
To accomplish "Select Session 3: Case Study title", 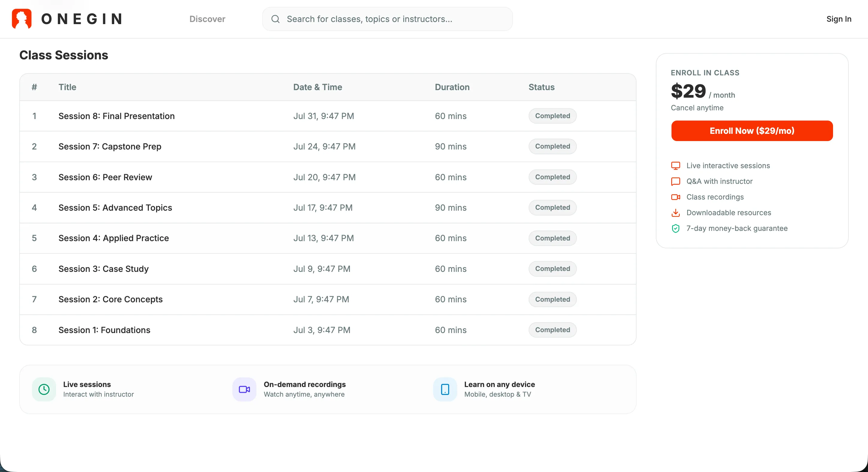I will click(x=103, y=269).
